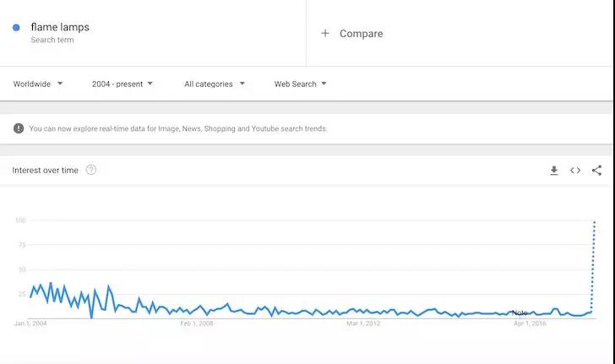615x364 pixels.
Task: Click the Note marker on the chart
Action: click(x=520, y=312)
